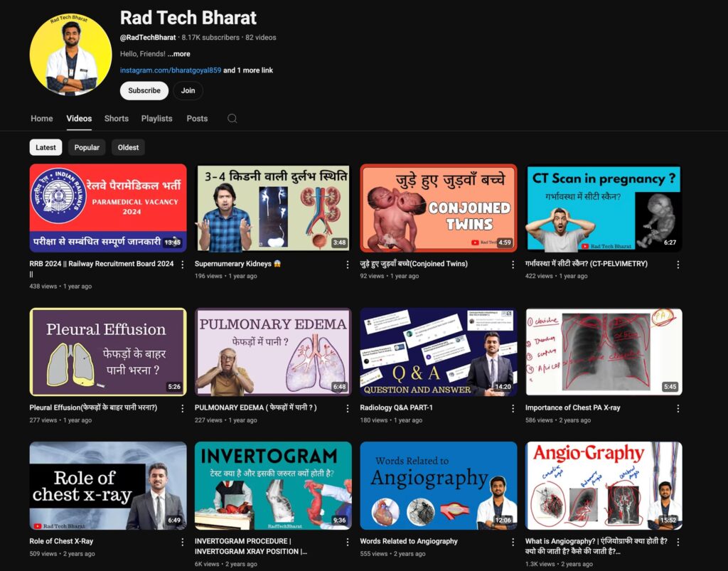
Task: Open options menu for RRB 2024 video
Action: (183, 265)
